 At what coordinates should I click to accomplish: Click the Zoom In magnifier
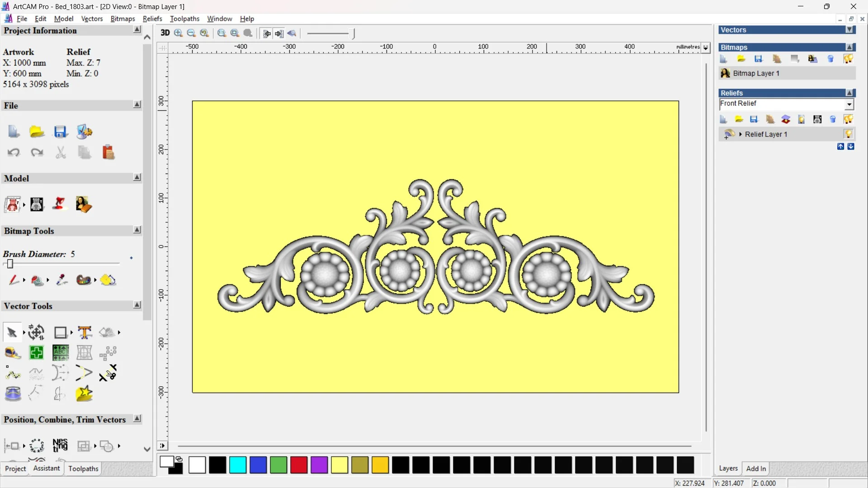178,33
